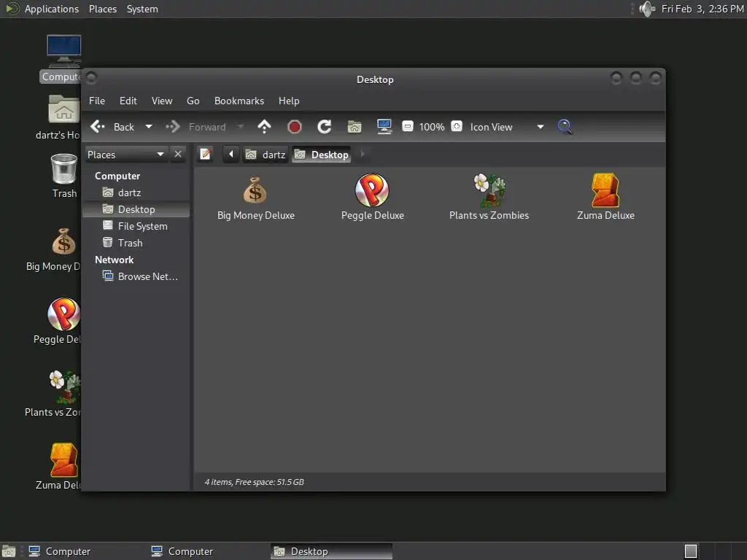Select Trash in the Places sidebar
Viewport: 747px width, 560px height.
point(136,243)
